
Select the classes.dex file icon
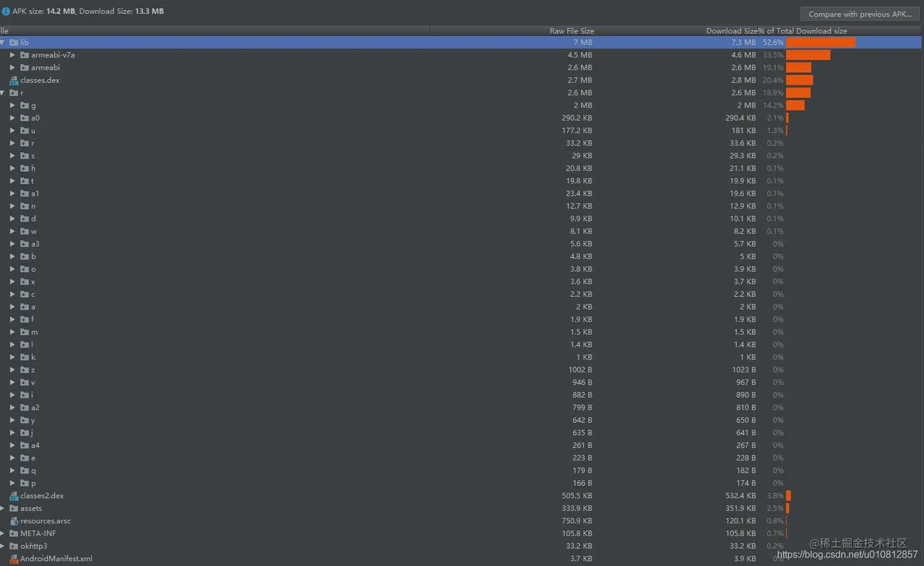13,80
